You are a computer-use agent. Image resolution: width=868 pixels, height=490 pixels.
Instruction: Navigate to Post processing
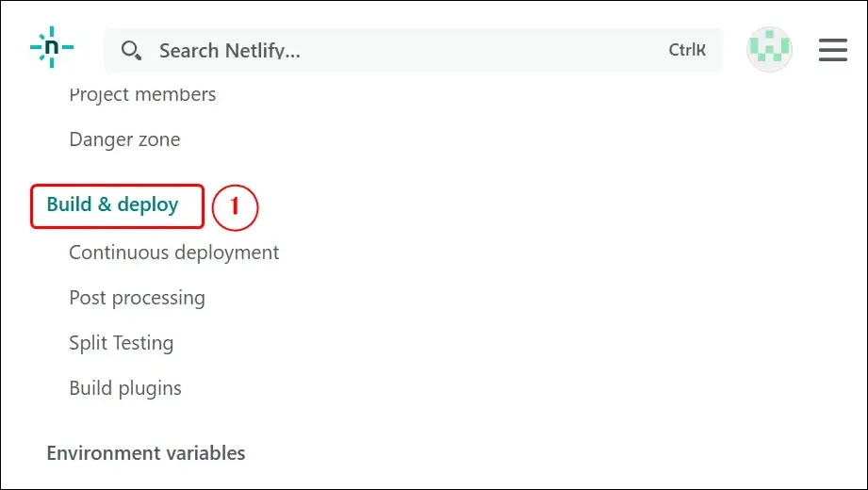[x=137, y=298]
